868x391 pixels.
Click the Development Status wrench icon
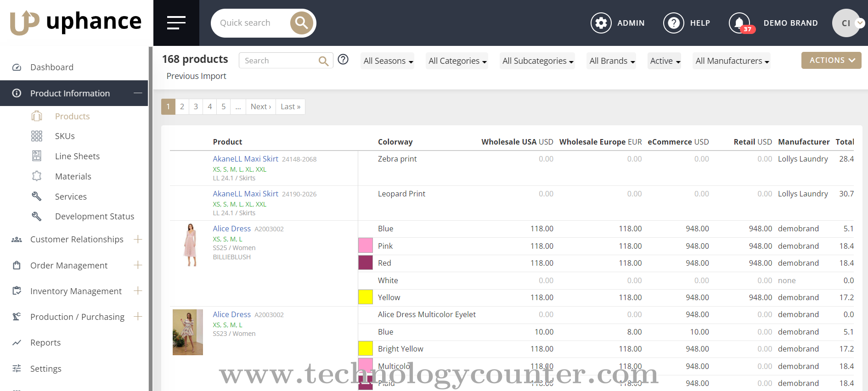pyautogui.click(x=37, y=216)
